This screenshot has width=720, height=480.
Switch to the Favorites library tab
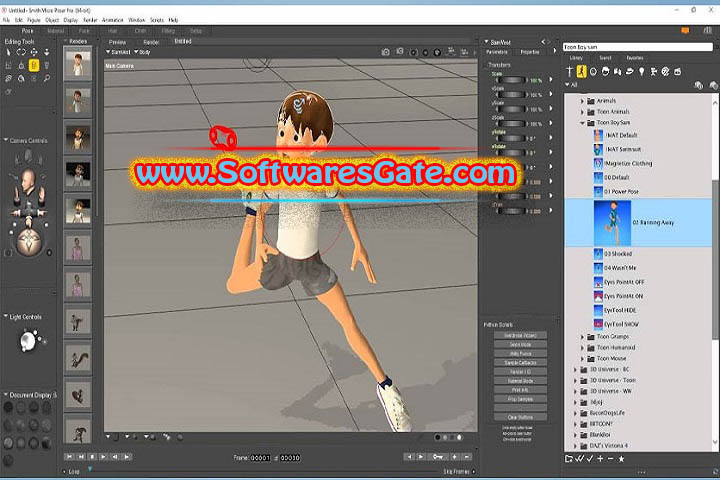pos(635,58)
